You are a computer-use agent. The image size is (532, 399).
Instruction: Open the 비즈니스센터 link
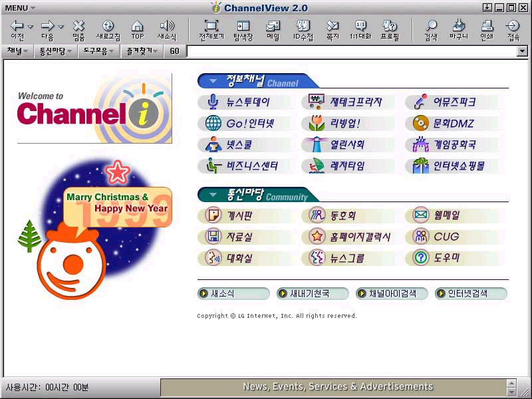252,166
